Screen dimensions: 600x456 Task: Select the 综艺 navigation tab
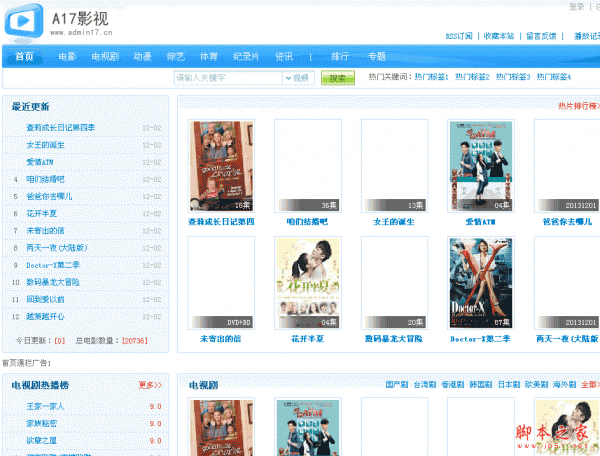point(176,57)
